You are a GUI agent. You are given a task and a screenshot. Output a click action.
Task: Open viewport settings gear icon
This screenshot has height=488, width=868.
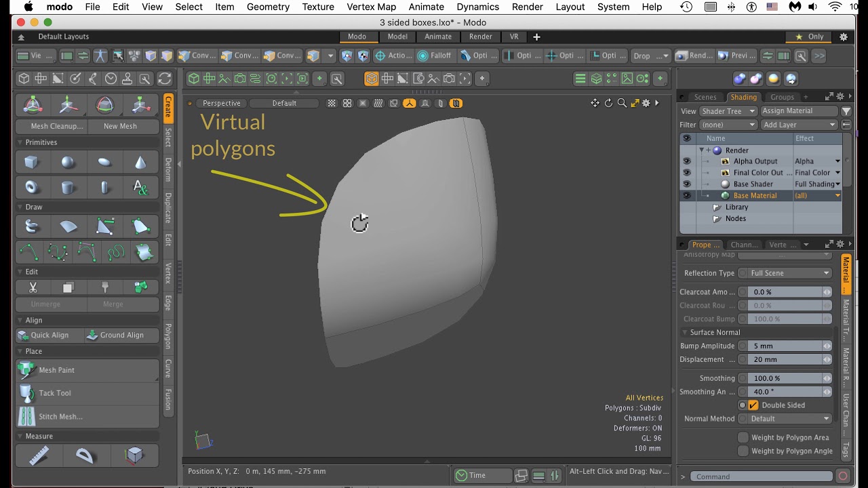pyautogui.click(x=646, y=103)
